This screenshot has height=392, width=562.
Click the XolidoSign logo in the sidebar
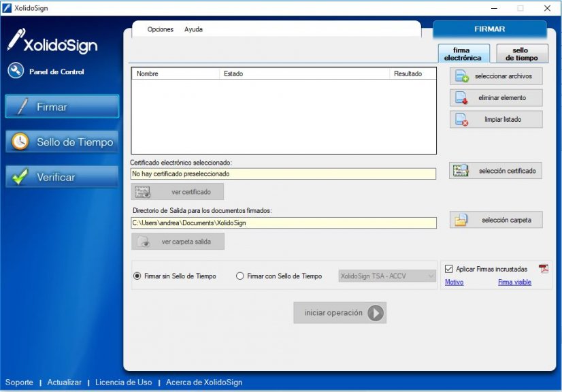coord(52,42)
